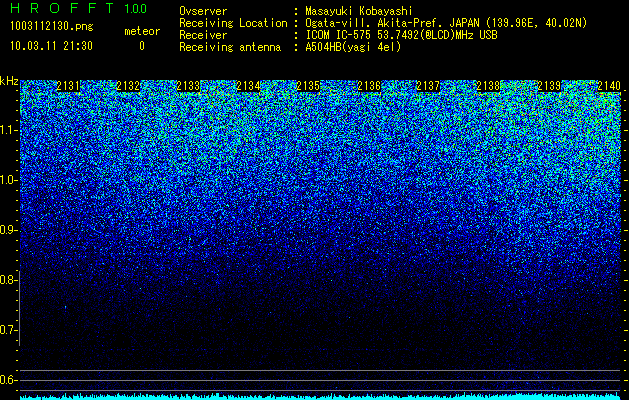Click the Ogata-vill. Akita-Pref. JAPAN location text

pyautogui.click(x=446, y=23)
